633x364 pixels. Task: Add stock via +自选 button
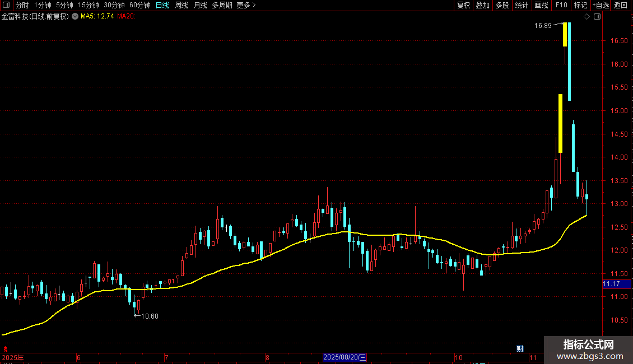[x=601, y=5]
